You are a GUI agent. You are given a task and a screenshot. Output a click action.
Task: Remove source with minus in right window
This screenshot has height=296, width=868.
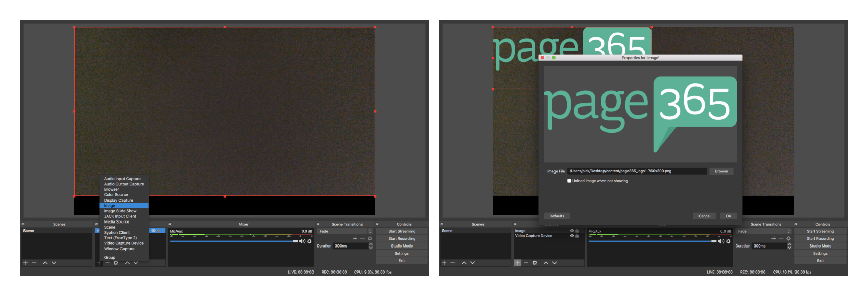[526, 263]
